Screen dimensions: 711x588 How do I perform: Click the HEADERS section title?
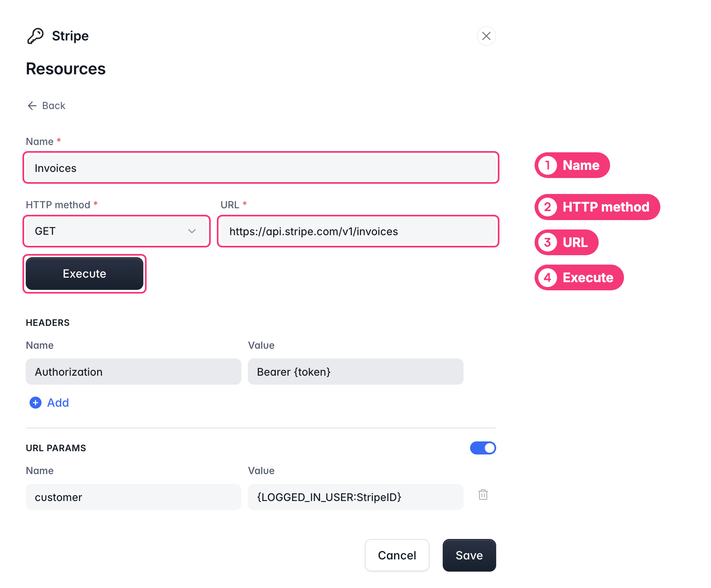[48, 323]
